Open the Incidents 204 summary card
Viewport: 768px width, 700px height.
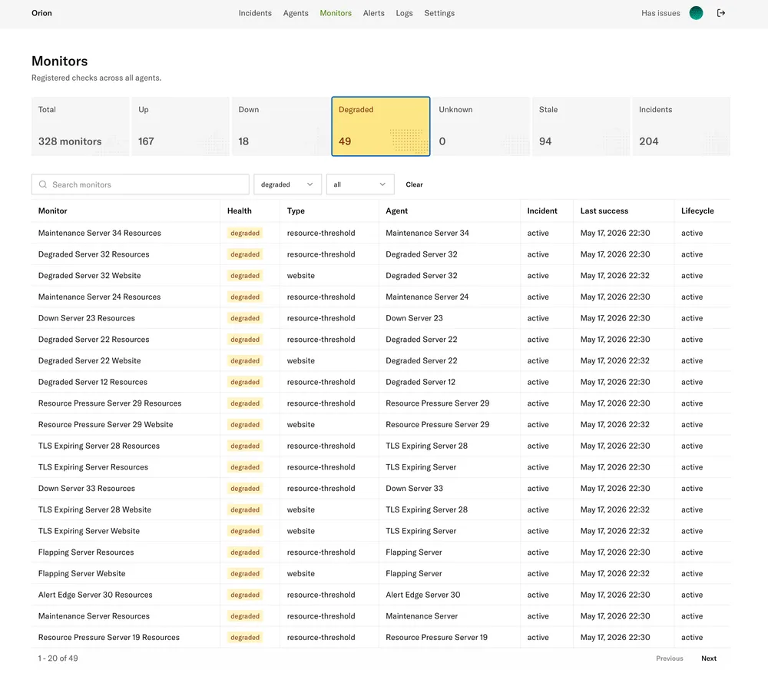(x=681, y=127)
